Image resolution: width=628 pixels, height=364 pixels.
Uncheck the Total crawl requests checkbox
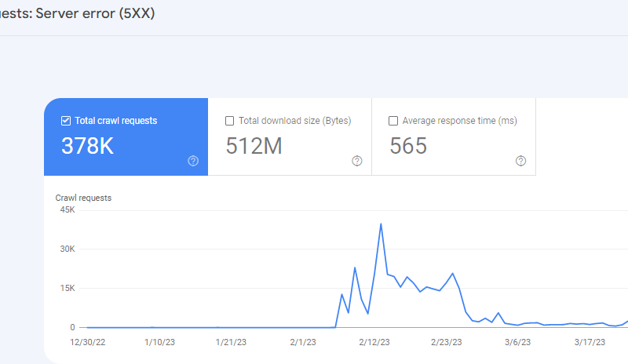pyautogui.click(x=66, y=121)
